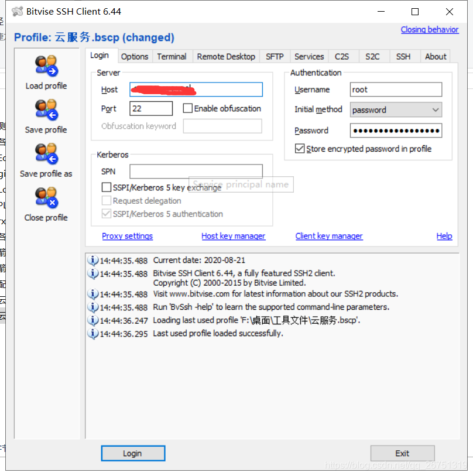Open the Remote Desktop tab
The image size is (473, 476).
pos(226,57)
